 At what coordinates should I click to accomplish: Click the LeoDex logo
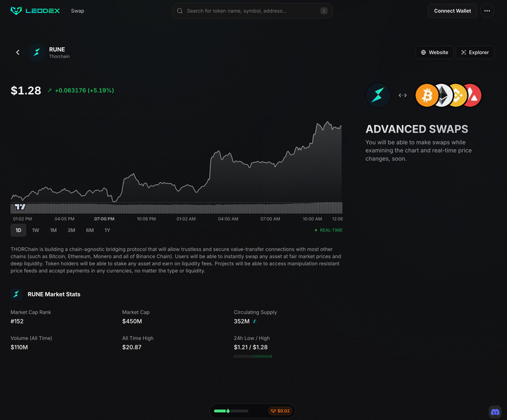coord(35,11)
